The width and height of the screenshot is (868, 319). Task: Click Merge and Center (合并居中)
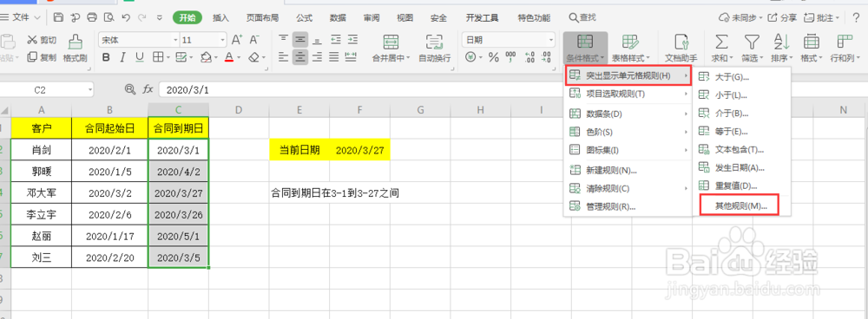(391, 48)
